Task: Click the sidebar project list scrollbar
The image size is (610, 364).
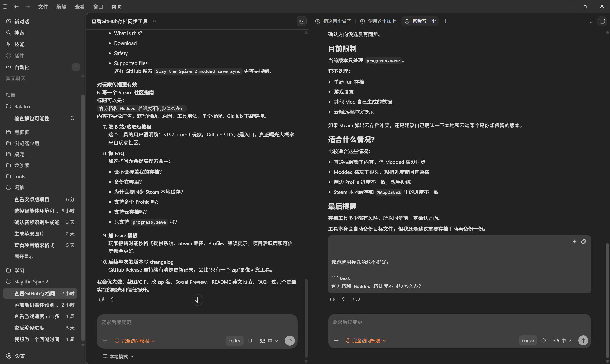Action: coord(83,217)
